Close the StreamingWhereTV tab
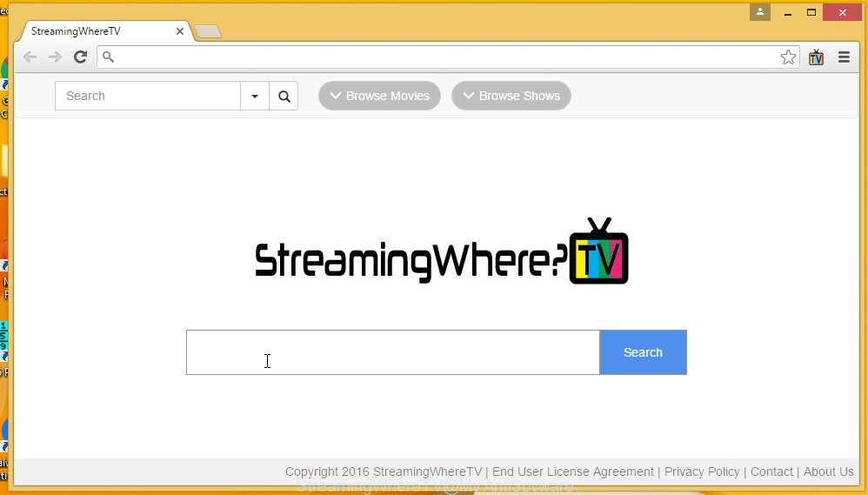 click(180, 31)
